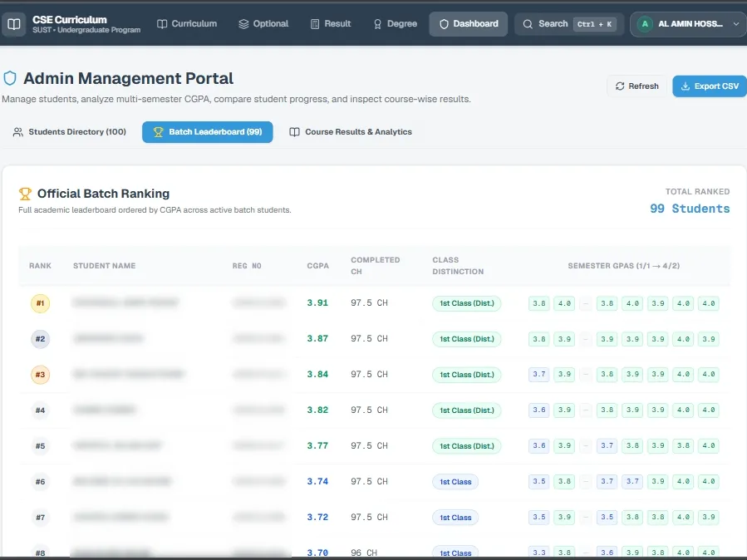Click the RANK column header
The width and height of the screenshot is (747, 560).
40,266
